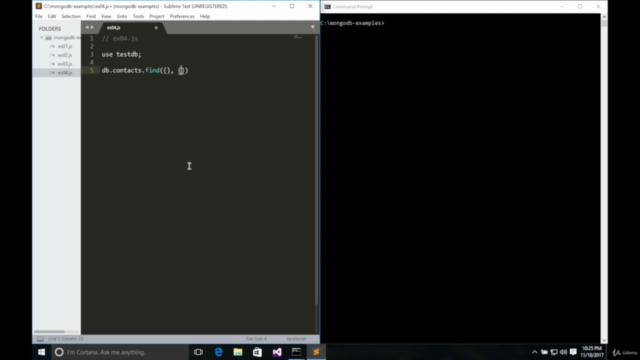The width and height of the screenshot is (640, 360).
Task: Click the Command Prompt scroll down arrow
Action: tap(604, 340)
